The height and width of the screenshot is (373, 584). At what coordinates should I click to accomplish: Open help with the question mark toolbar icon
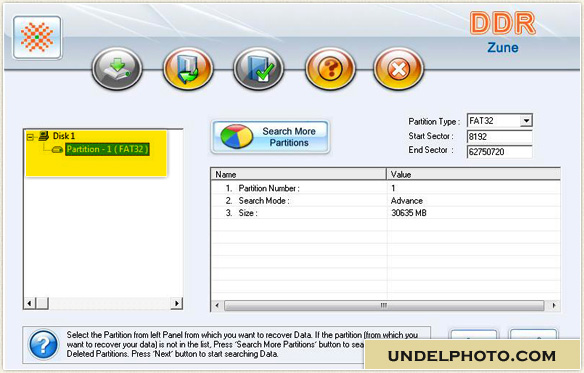coord(330,69)
